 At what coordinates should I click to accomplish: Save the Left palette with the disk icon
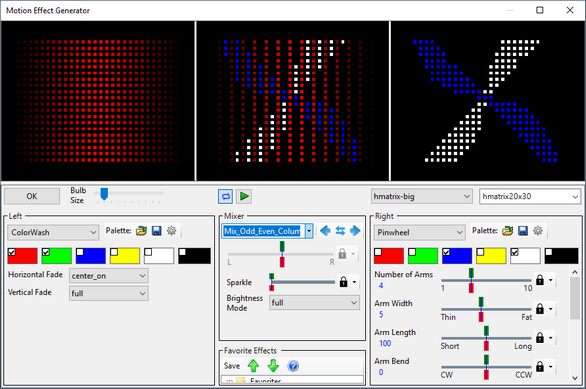(157, 231)
